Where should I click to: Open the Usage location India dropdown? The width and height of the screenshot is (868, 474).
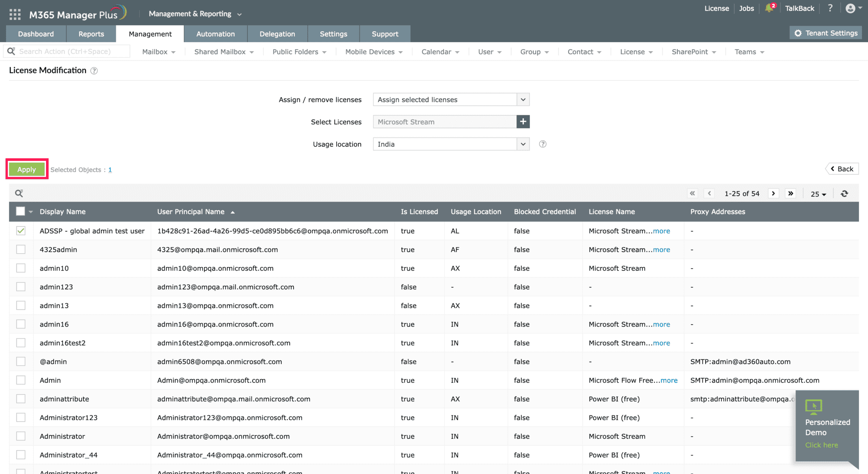pyautogui.click(x=523, y=144)
